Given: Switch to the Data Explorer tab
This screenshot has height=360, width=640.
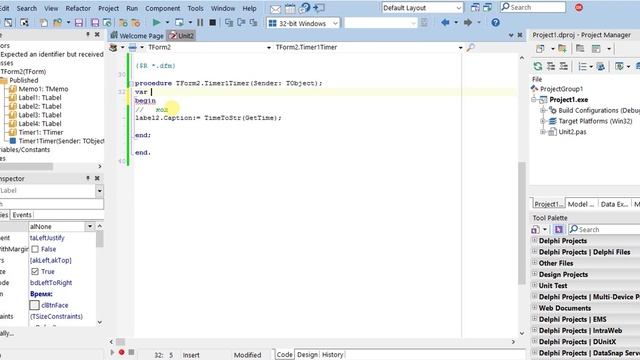Looking at the screenshot, I should 615,204.
